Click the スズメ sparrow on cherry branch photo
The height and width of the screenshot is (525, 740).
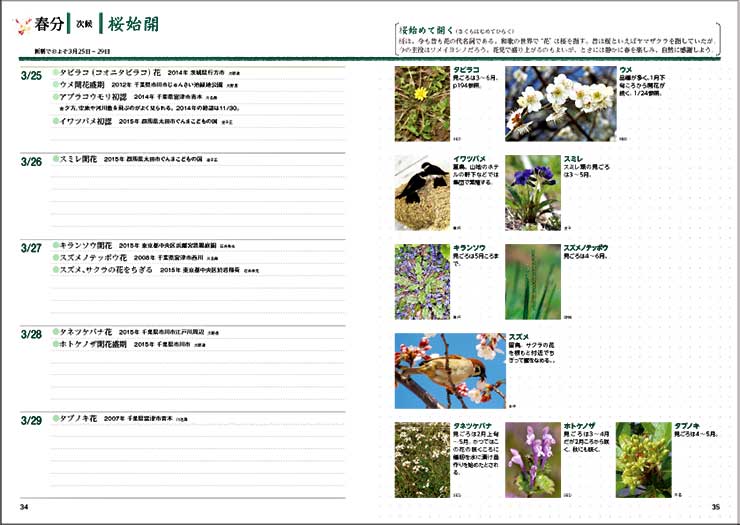[450, 371]
